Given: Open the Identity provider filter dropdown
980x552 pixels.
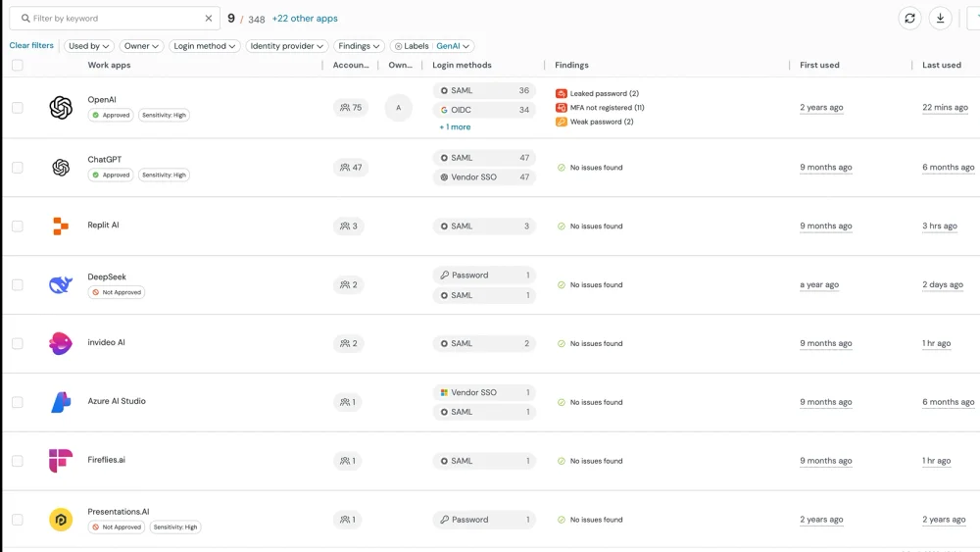Looking at the screenshot, I should 287,46.
